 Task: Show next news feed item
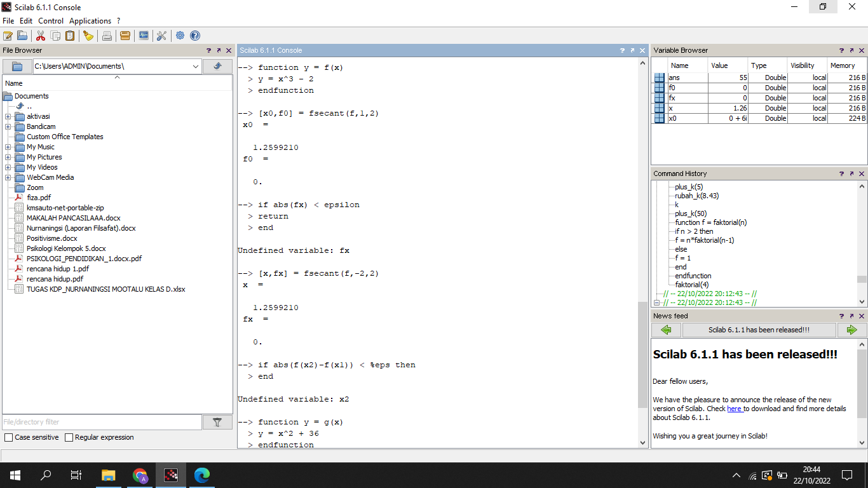tap(852, 330)
